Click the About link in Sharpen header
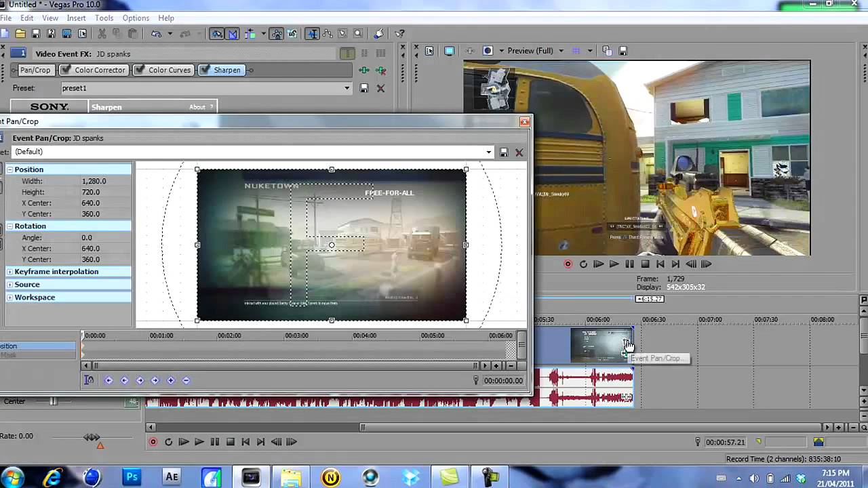Viewport: 868px width, 488px height. point(197,107)
